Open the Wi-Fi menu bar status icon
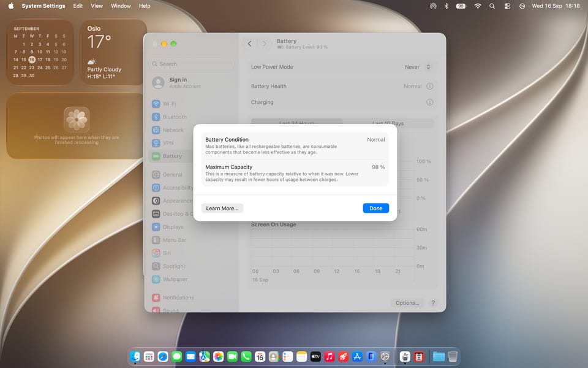This screenshot has width=588, height=368. click(477, 6)
